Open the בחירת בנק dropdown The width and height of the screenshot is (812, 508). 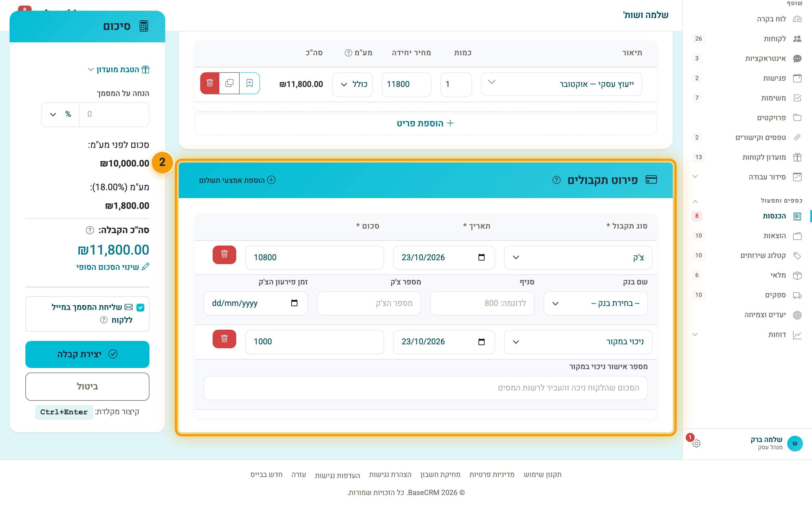click(x=595, y=303)
